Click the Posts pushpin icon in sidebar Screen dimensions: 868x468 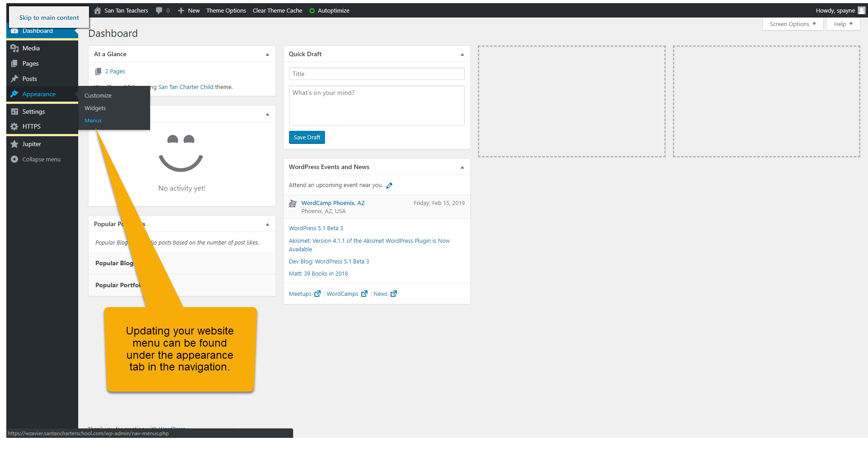click(14, 79)
